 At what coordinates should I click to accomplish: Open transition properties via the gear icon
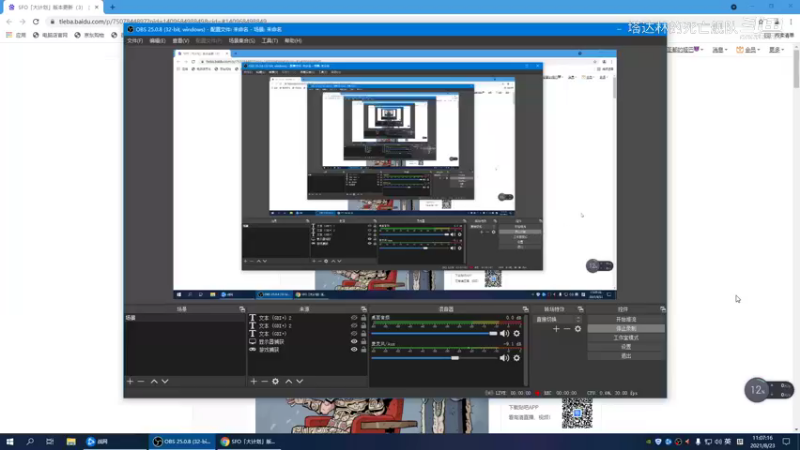click(578, 329)
